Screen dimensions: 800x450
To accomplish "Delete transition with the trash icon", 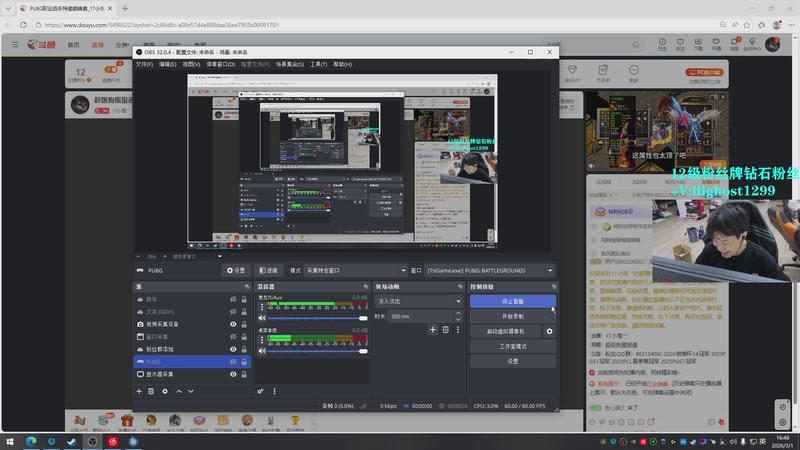I will tap(445, 330).
